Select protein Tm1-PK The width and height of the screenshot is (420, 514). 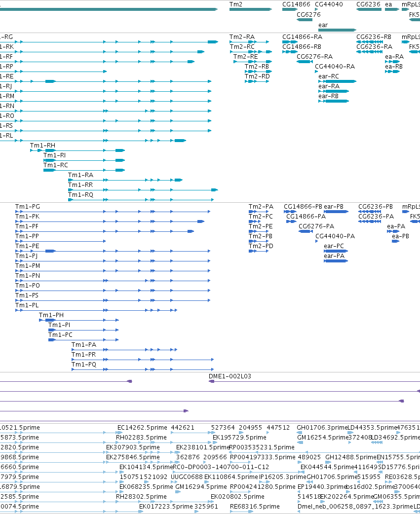110,221
